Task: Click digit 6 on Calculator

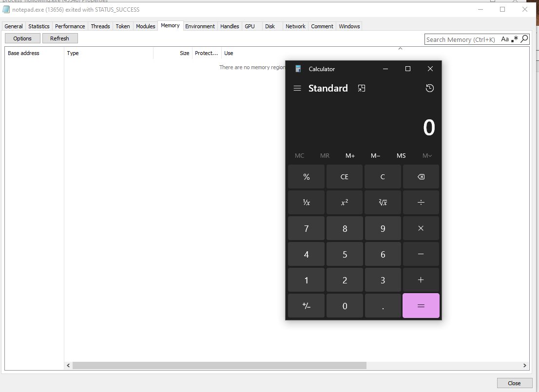Action: (383, 254)
